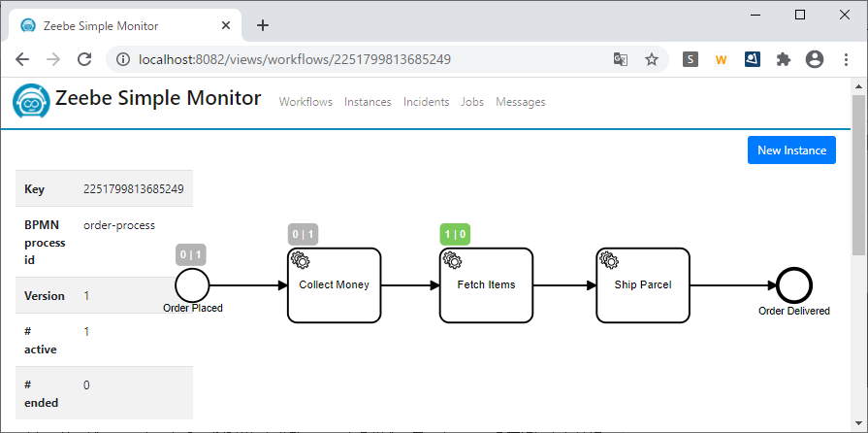Click the 0 | 1 badge above Collect Money

(303, 235)
